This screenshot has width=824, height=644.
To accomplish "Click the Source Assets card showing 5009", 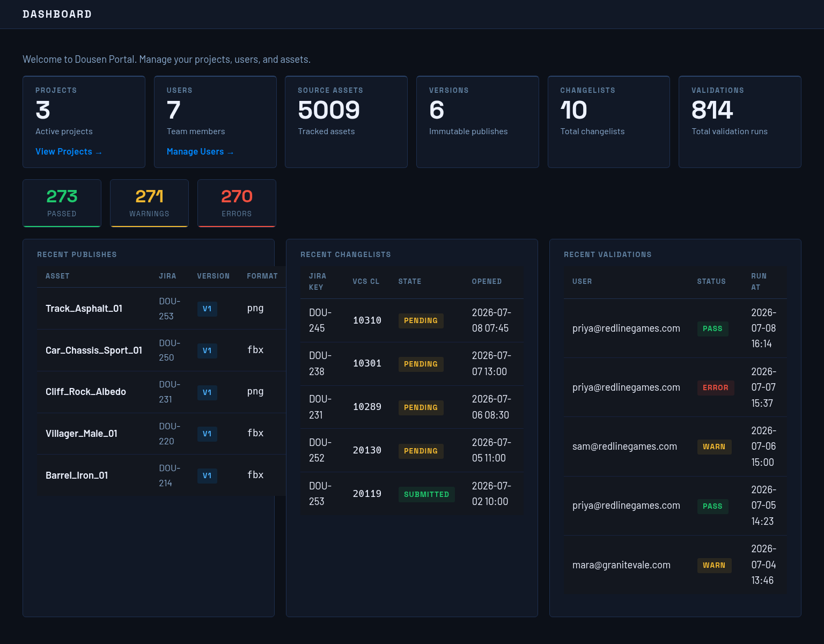I will tap(346, 122).
